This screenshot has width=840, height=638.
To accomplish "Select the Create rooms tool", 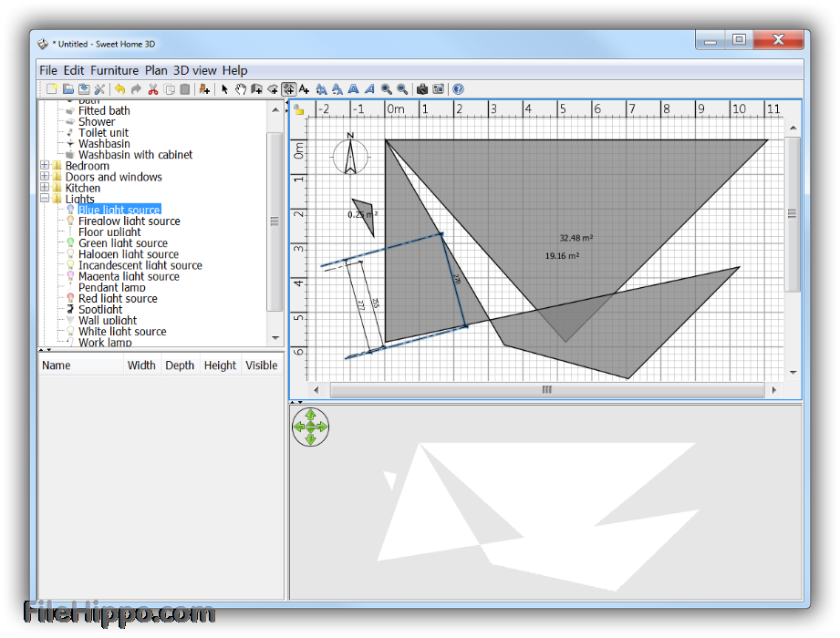I will coord(273,89).
